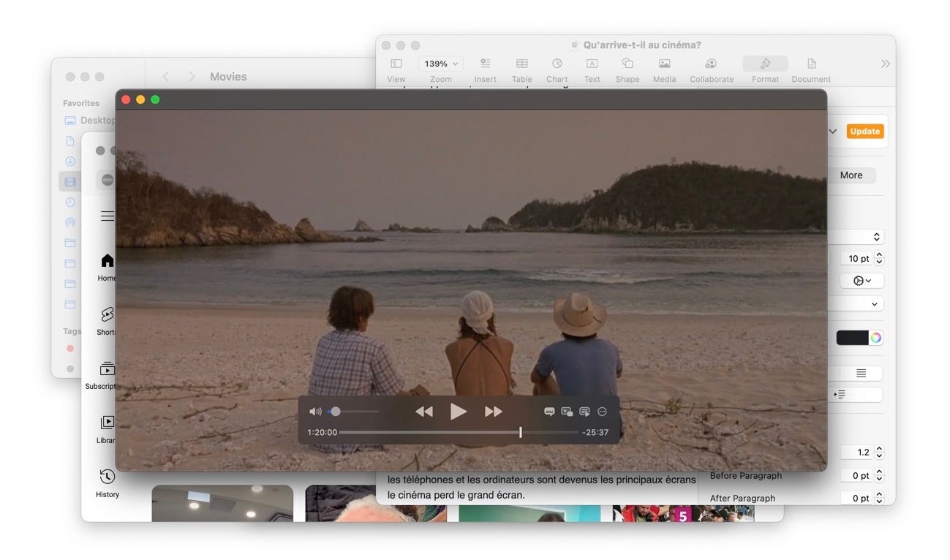
Task: Open the Recents clock icon in Finder sidebar
Action: click(x=70, y=202)
